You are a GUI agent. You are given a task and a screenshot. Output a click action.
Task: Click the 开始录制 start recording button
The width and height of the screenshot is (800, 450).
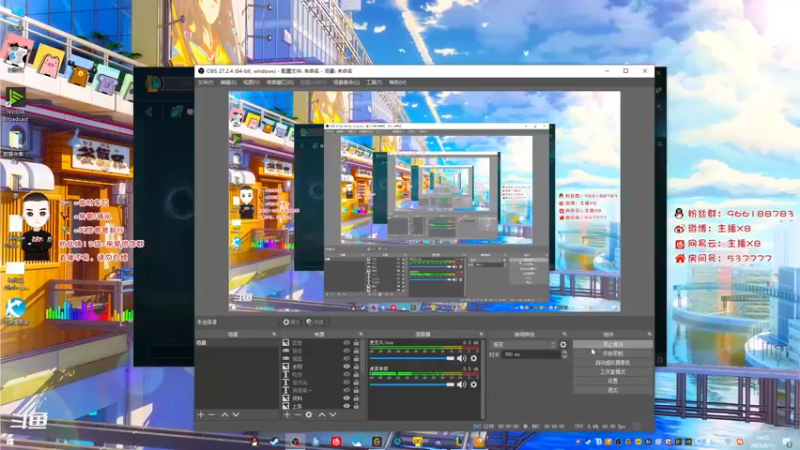(612, 353)
